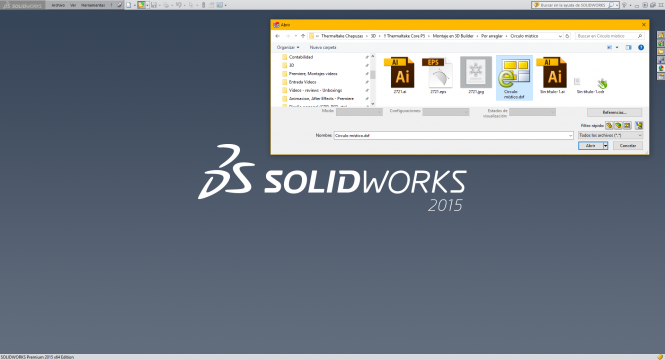Screen dimensions: 665x360
Task: Click the pin icon beside Herramientas menu
Action: (x=120, y=5)
